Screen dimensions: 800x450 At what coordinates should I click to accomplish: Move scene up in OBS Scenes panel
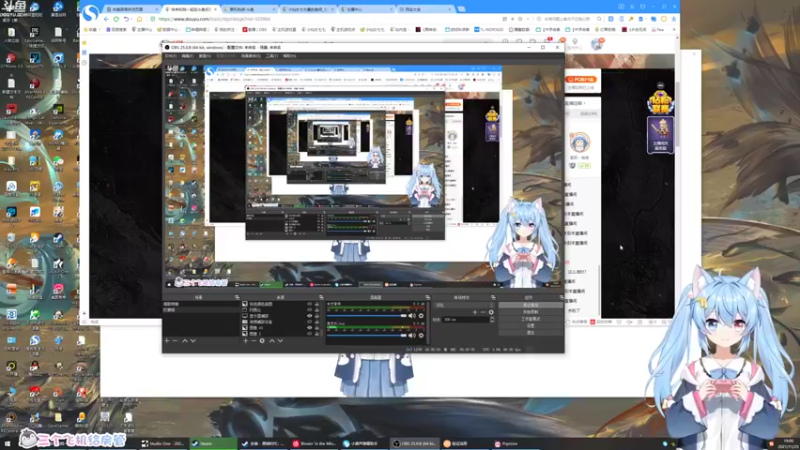[185, 340]
